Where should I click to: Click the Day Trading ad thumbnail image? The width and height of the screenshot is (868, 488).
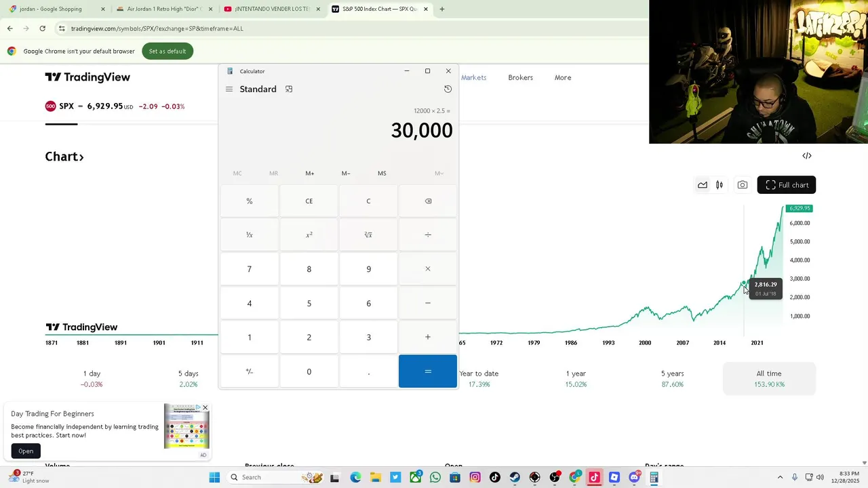coord(186,427)
